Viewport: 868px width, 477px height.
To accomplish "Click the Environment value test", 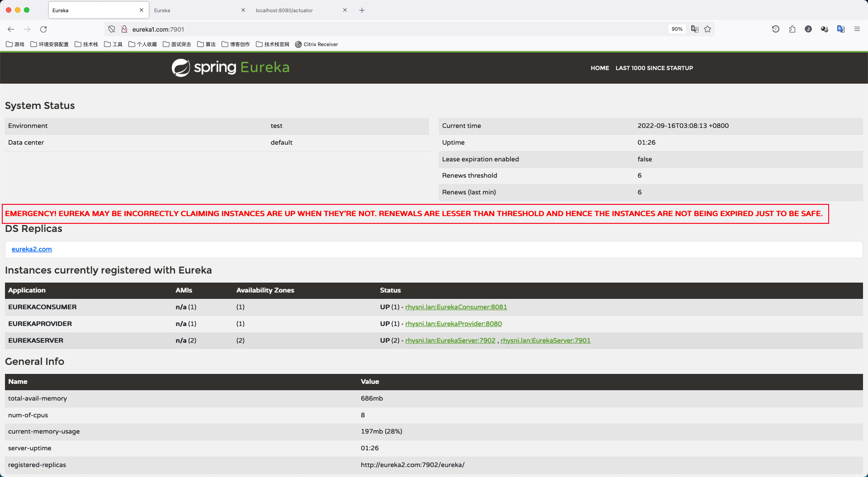I will 276,126.
